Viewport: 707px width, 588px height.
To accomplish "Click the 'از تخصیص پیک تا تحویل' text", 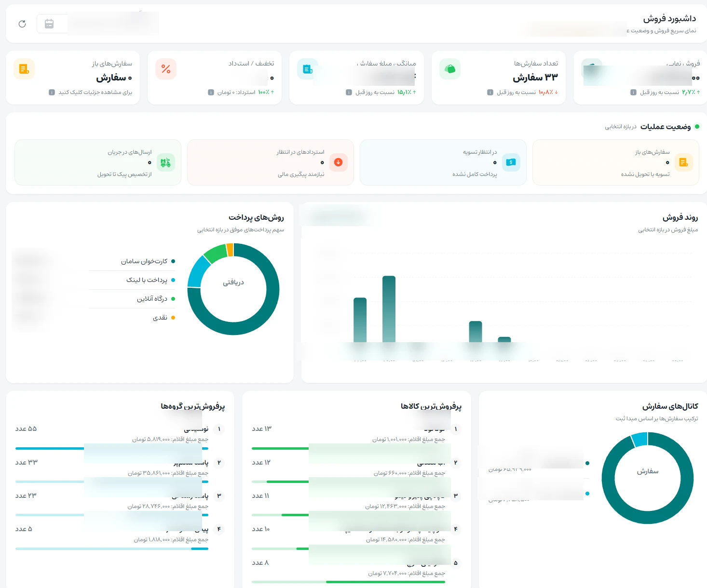I will click(124, 174).
